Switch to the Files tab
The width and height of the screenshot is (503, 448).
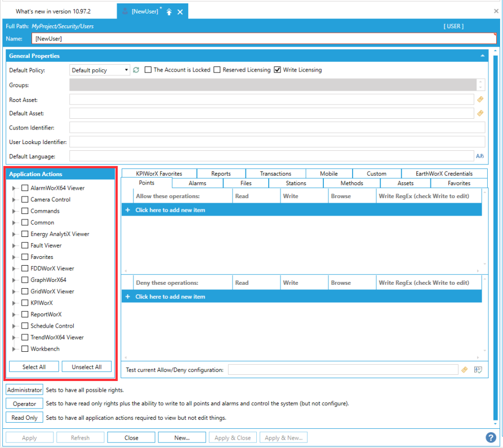tap(246, 183)
